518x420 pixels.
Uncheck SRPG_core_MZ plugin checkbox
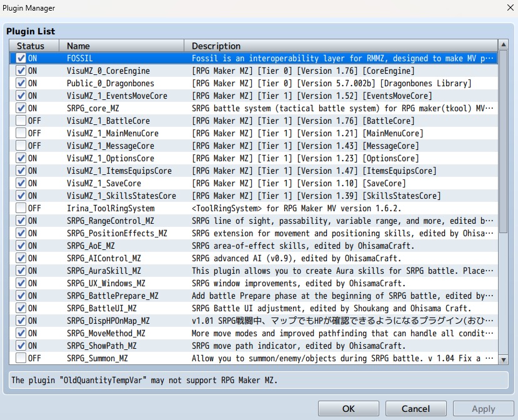(21, 108)
